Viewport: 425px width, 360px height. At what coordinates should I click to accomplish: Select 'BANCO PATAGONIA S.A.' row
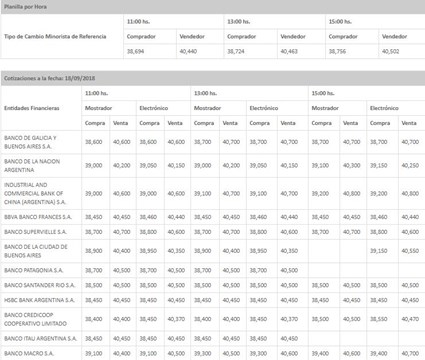pyautogui.click(x=212, y=270)
